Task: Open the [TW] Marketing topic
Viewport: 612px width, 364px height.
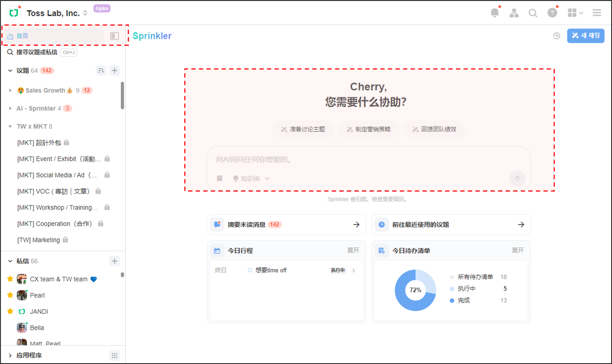Action: tap(42, 240)
